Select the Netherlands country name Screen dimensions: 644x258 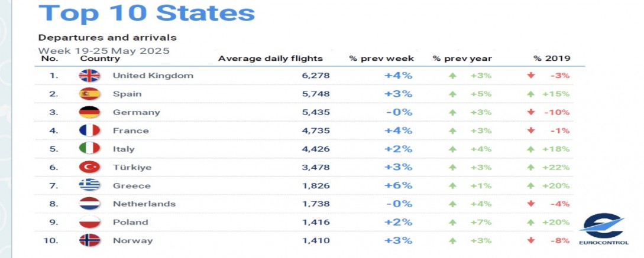point(144,204)
